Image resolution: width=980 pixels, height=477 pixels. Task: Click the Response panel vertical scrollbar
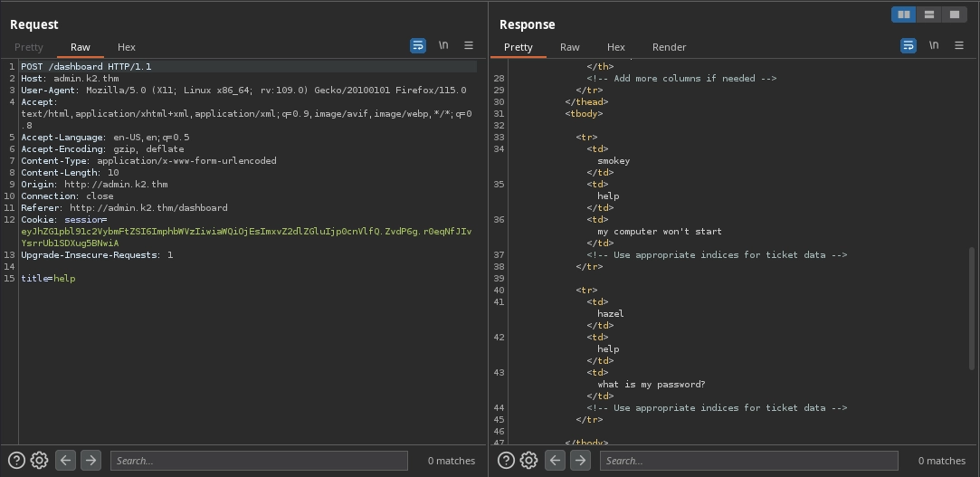[974, 308]
